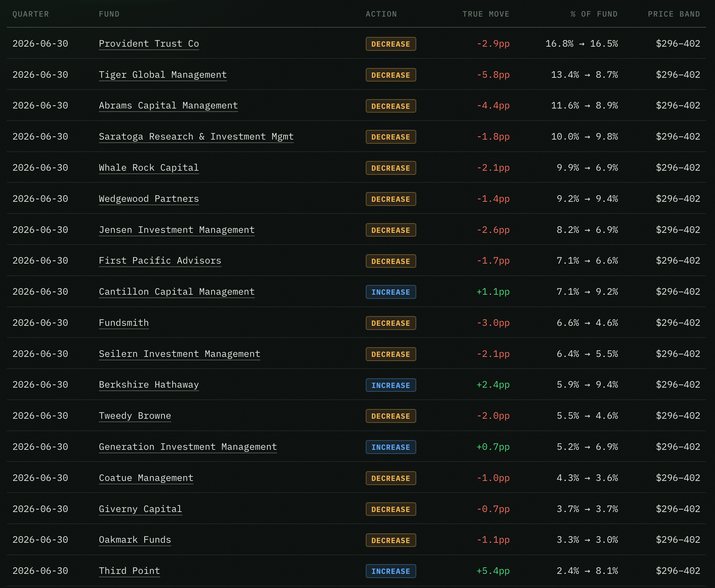Open the Seilern Investment Management link
Image resolution: width=715 pixels, height=588 pixels.
[180, 354]
